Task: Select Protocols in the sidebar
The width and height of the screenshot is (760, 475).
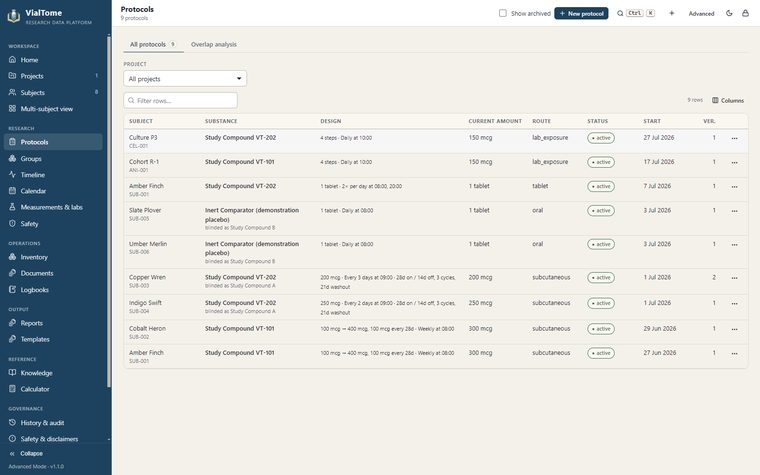Action: (x=53, y=142)
